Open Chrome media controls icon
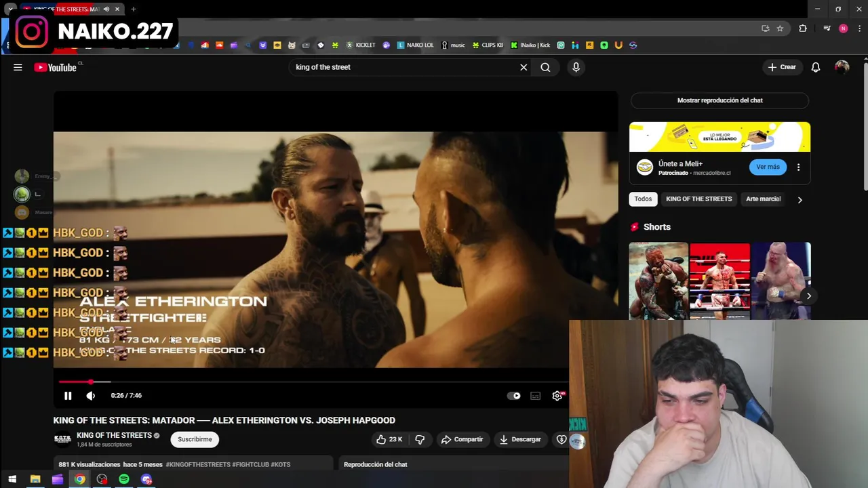Viewport: 868px width, 488px height. click(x=827, y=28)
